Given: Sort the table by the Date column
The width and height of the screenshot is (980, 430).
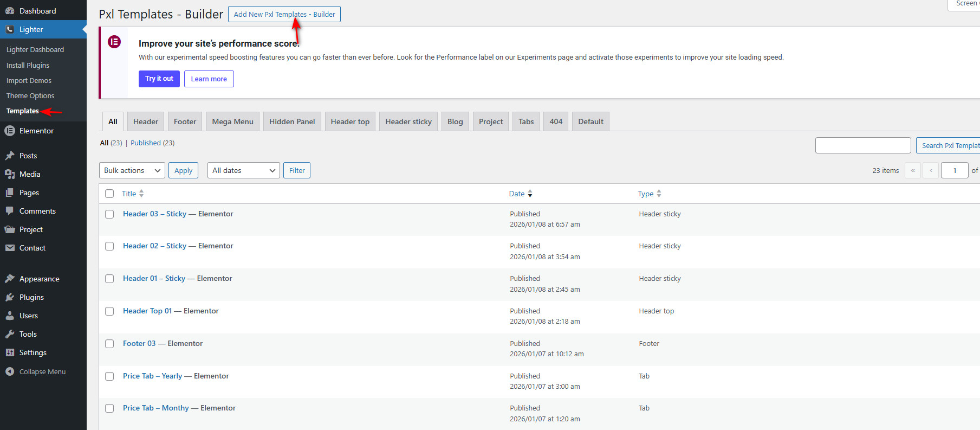Looking at the screenshot, I should 517,194.
